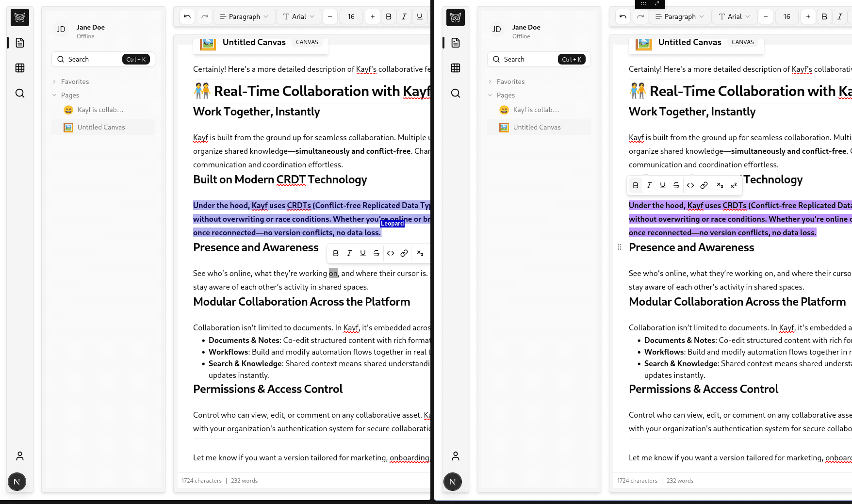Increase font size in right window toolbar

coord(808,16)
